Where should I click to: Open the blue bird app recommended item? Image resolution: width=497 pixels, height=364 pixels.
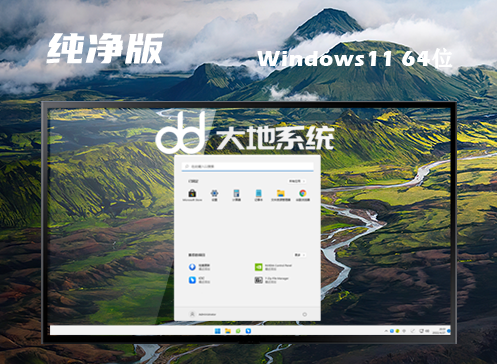[199, 280]
